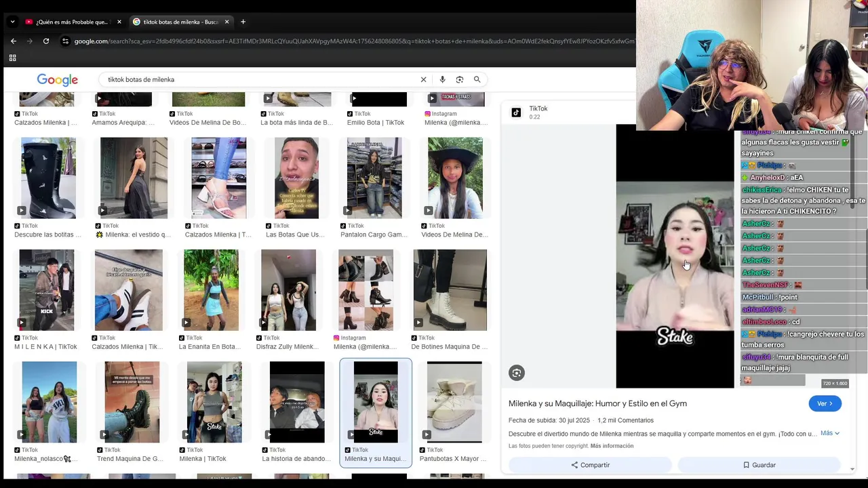The height and width of the screenshot is (488, 868).
Task: Open 'Videos De Melina De...' hat girl thumbnail
Action: click(x=455, y=178)
